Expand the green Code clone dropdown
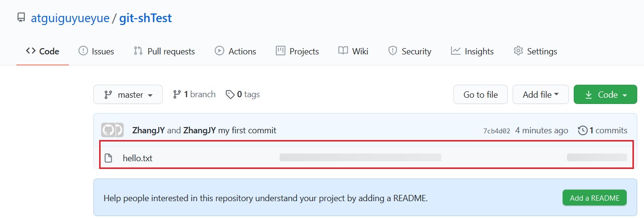 pyautogui.click(x=605, y=95)
